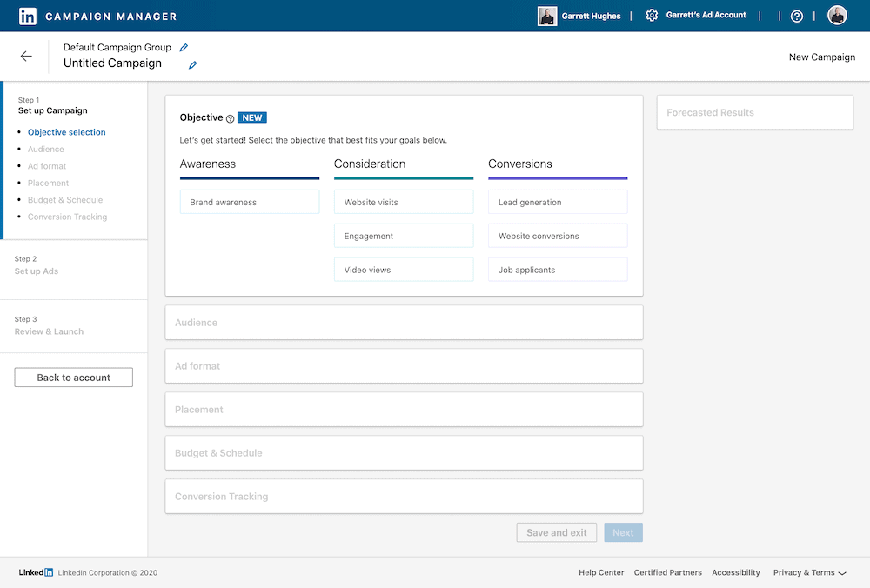Click the Forecasted Results panel
Viewport: 870px width, 588px height.
[x=755, y=112]
